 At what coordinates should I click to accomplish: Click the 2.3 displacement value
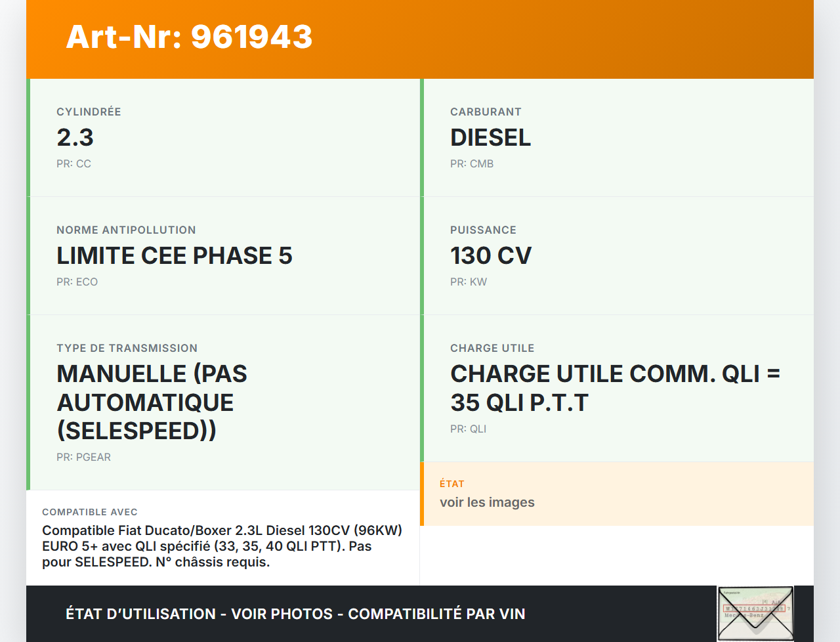75,138
